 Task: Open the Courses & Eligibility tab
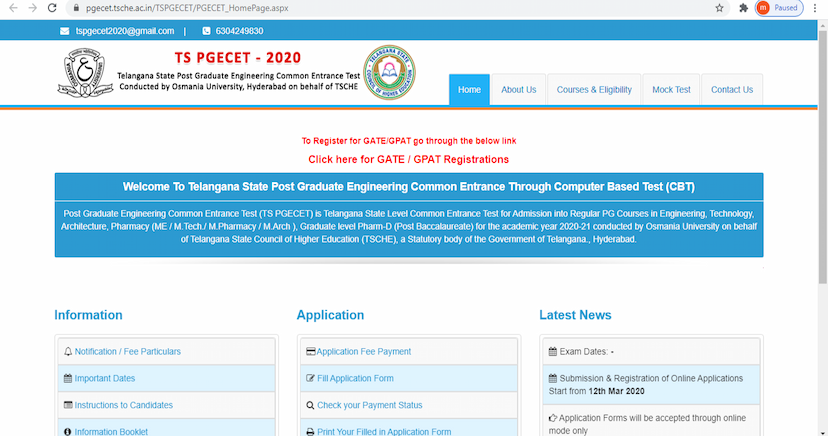[594, 90]
